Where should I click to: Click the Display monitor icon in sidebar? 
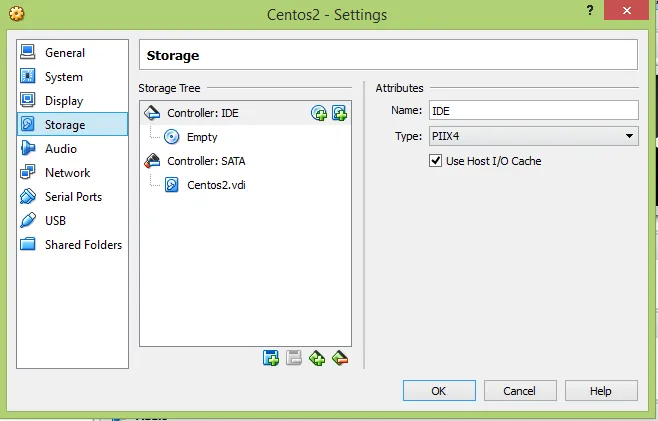(x=28, y=101)
